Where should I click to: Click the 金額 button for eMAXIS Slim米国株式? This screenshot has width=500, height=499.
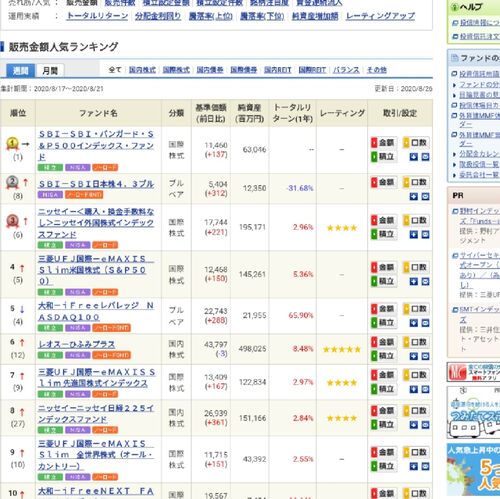click(383, 267)
